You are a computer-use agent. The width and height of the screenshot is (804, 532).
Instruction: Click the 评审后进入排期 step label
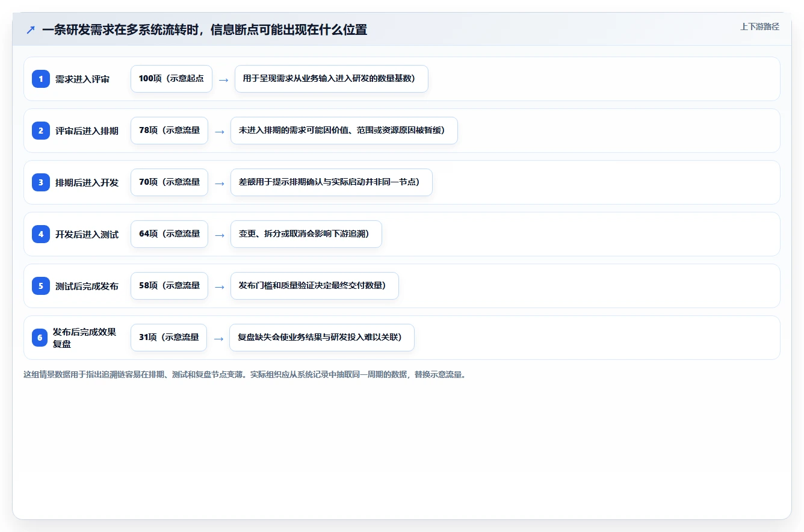(x=87, y=131)
